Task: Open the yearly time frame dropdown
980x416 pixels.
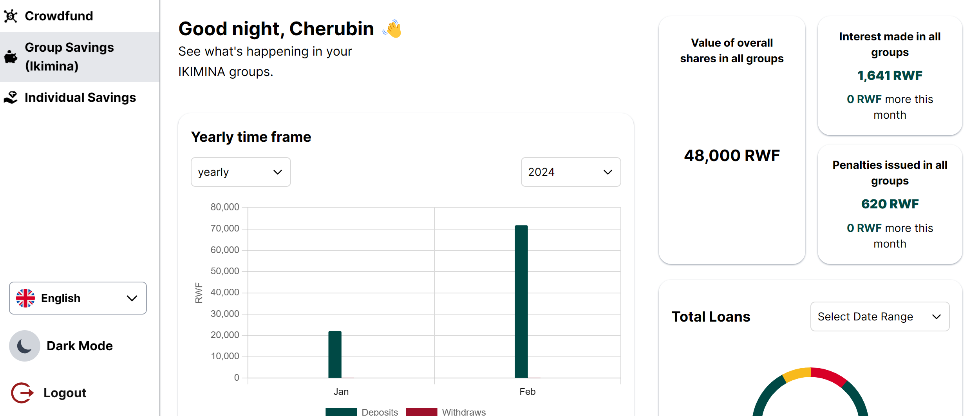Action: click(240, 172)
